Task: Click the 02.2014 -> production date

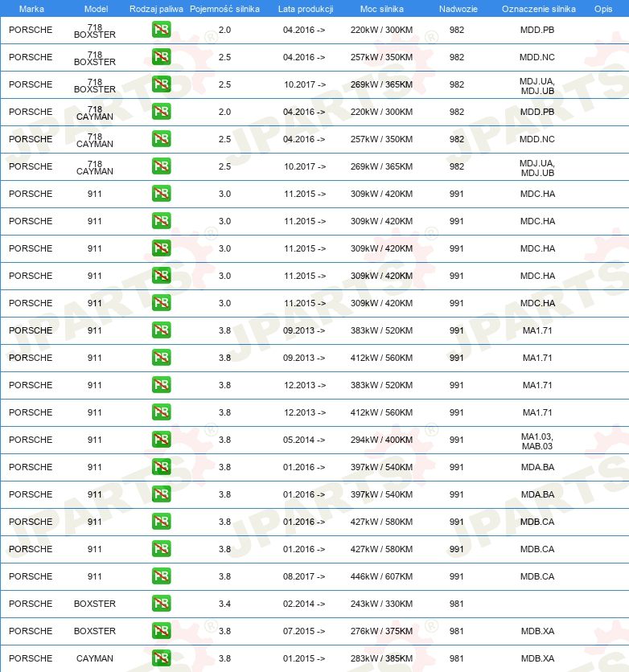Action: 304,604
